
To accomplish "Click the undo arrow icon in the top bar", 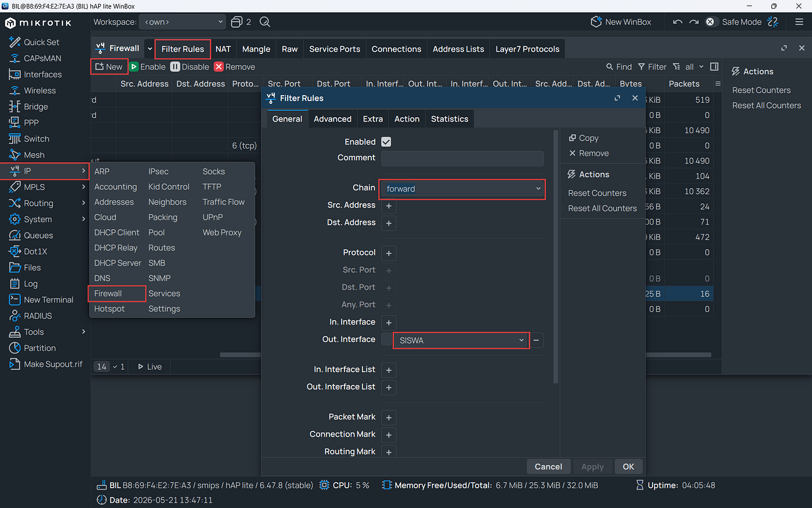I will click(677, 22).
